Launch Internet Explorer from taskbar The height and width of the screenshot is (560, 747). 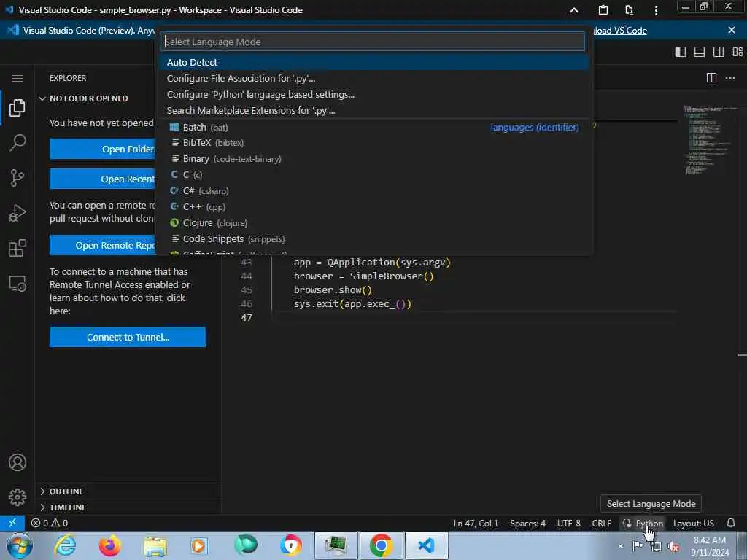(x=65, y=545)
